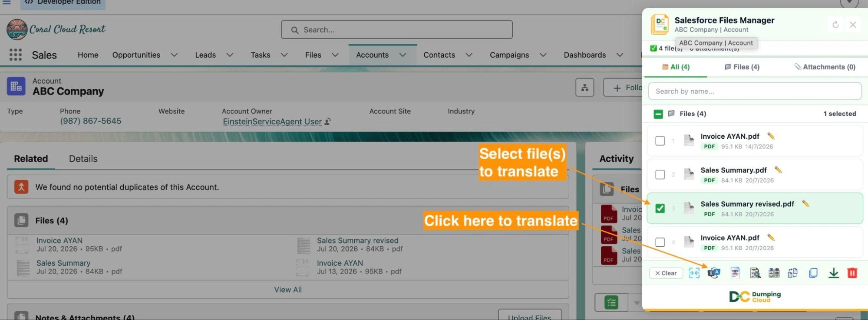Click the Sales Summary revised.pdf file name

[747, 204]
